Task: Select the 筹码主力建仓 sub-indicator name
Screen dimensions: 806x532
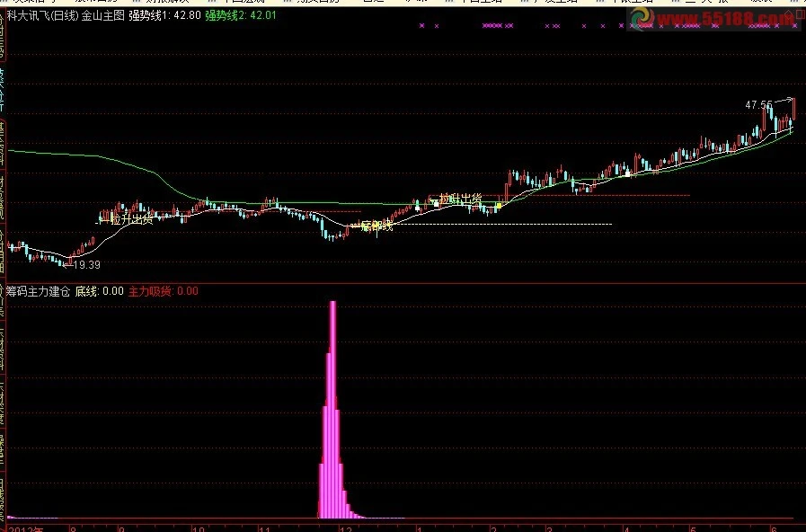Action: [x=37, y=291]
